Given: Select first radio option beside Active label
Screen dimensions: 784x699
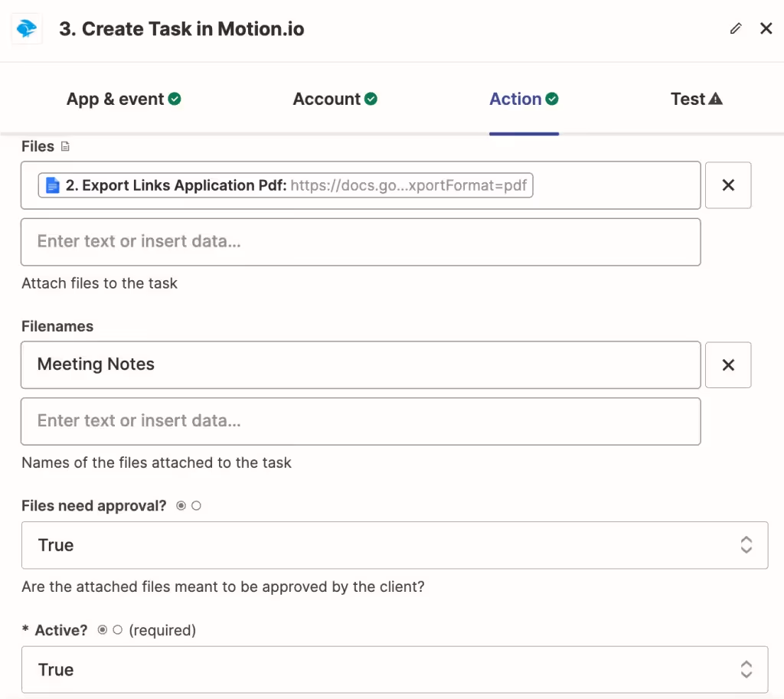Looking at the screenshot, I should click(x=103, y=630).
